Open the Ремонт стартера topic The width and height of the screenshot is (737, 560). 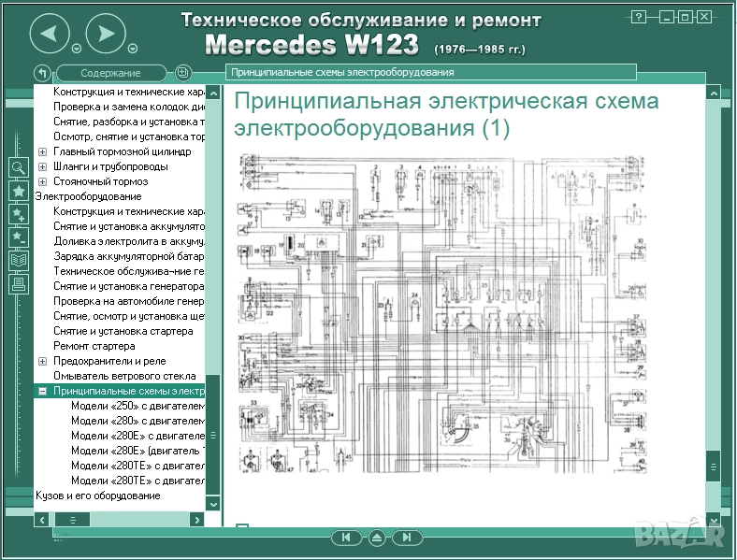pos(94,346)
